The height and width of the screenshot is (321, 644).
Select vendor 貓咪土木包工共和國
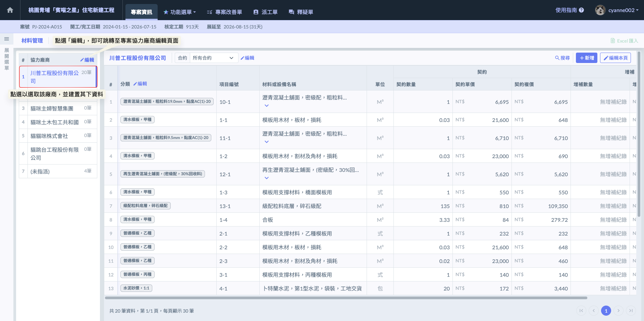pyautogui.click(x=55, y=122)
